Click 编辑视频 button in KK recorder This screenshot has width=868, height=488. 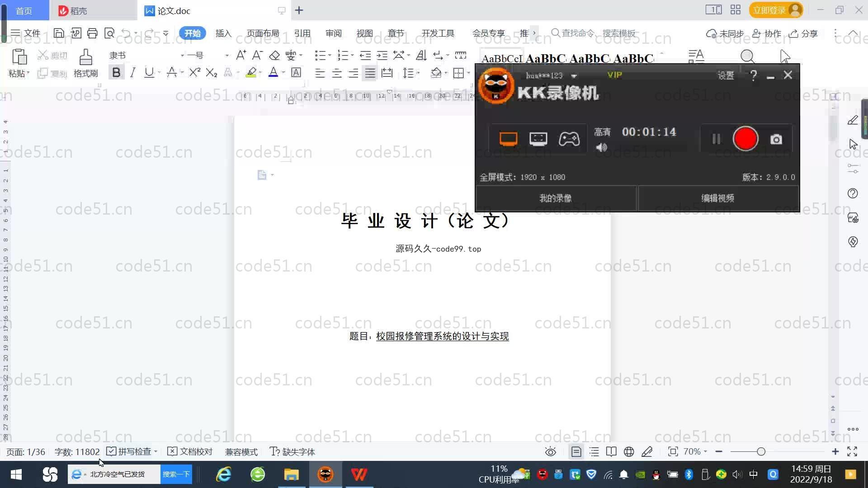(718, 198)
